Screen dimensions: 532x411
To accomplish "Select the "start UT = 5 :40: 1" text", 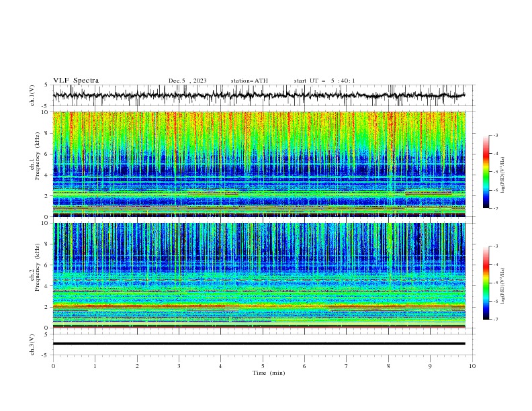I will (324, 81).
